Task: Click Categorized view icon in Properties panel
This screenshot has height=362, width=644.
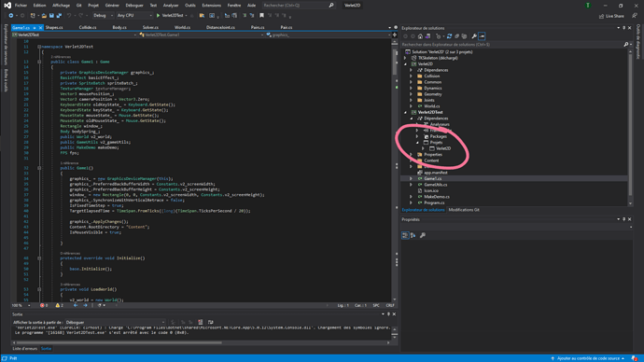Action: click(405, 235)
